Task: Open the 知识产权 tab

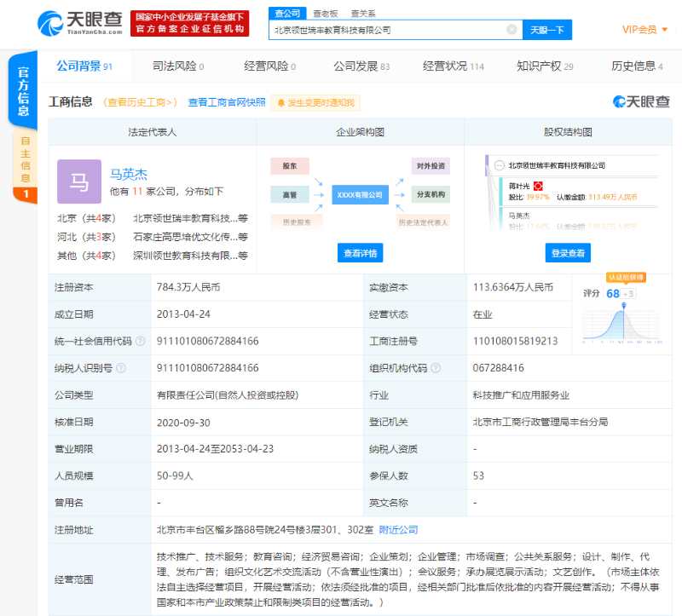Action: (x=545, y=66)
